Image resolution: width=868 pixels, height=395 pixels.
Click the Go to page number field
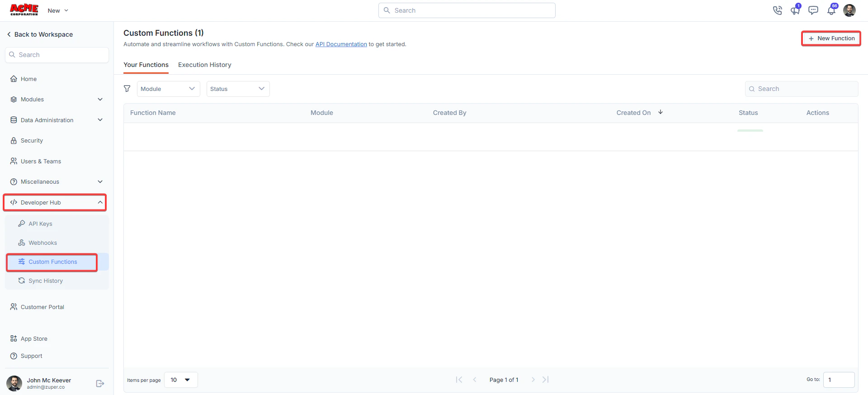click(x=839, y=380)
